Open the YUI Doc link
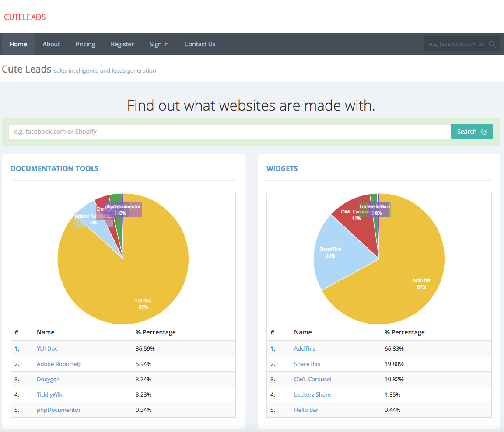Screen dimensions: 504x432 coord(47,348)
